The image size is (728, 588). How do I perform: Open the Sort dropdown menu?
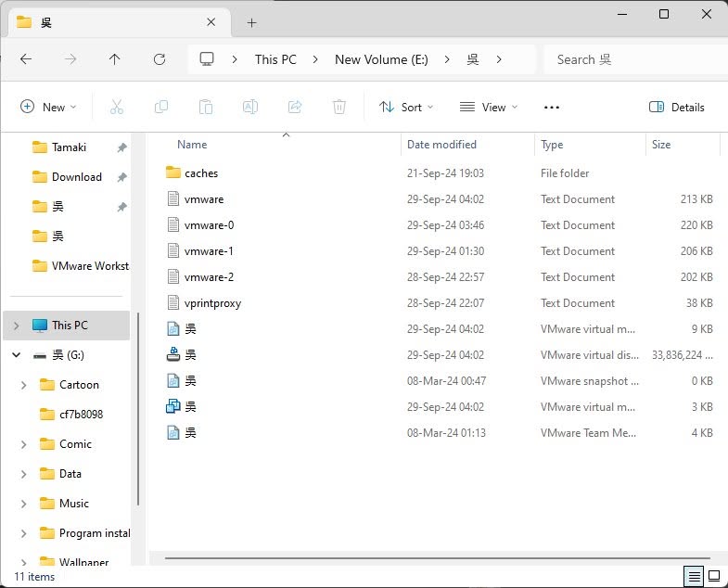coord(406,108)
